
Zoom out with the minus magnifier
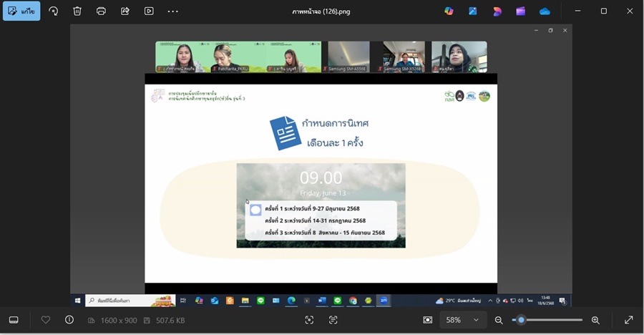click(x=499, y=320)
